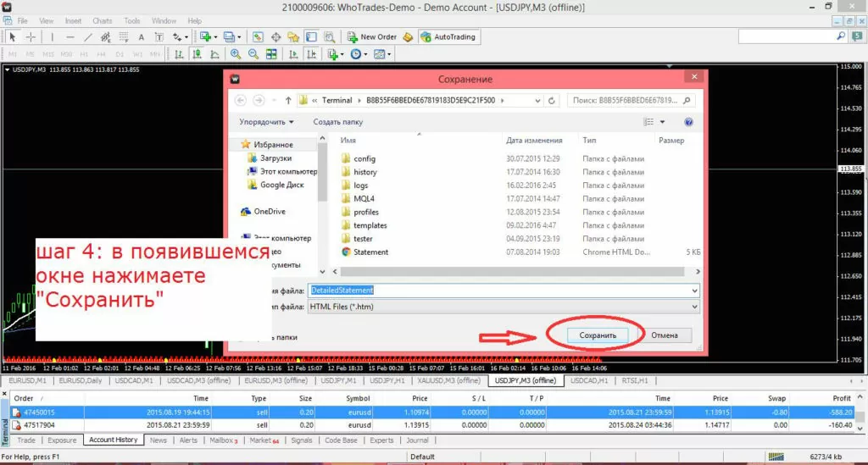Click the Отмена button
This screenshot has width=868, height=465.
click(664, 335)
